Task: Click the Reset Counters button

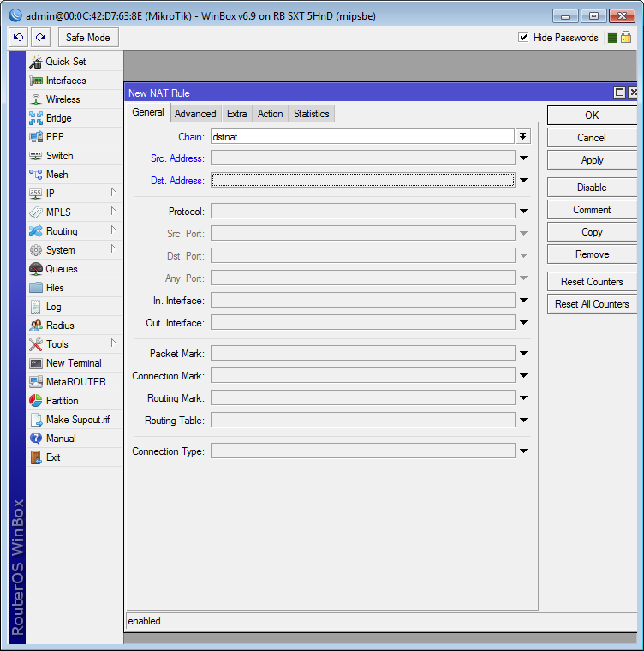Action: tap(592, 282)
